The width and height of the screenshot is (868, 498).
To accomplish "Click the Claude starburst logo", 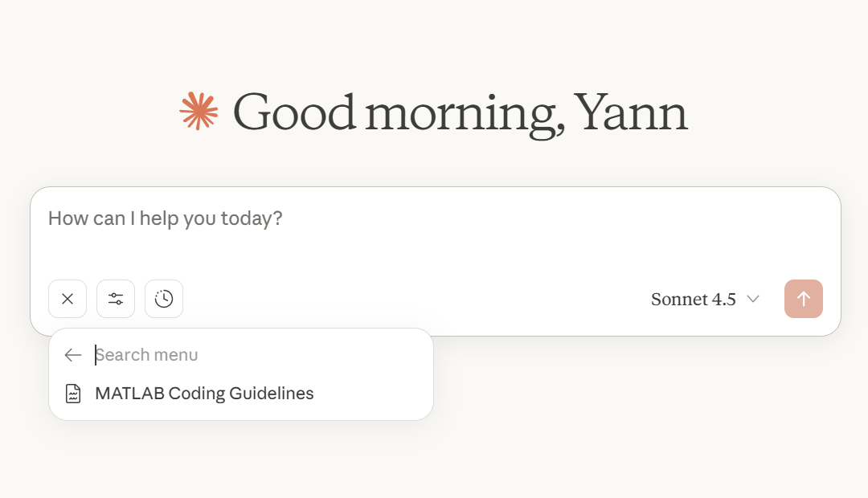I will point(199,111).
